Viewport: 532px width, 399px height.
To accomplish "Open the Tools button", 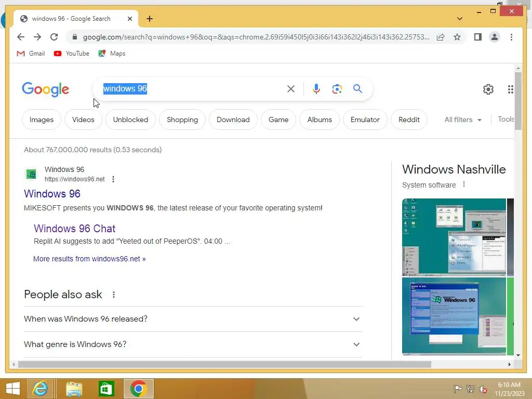I will 506,119.
